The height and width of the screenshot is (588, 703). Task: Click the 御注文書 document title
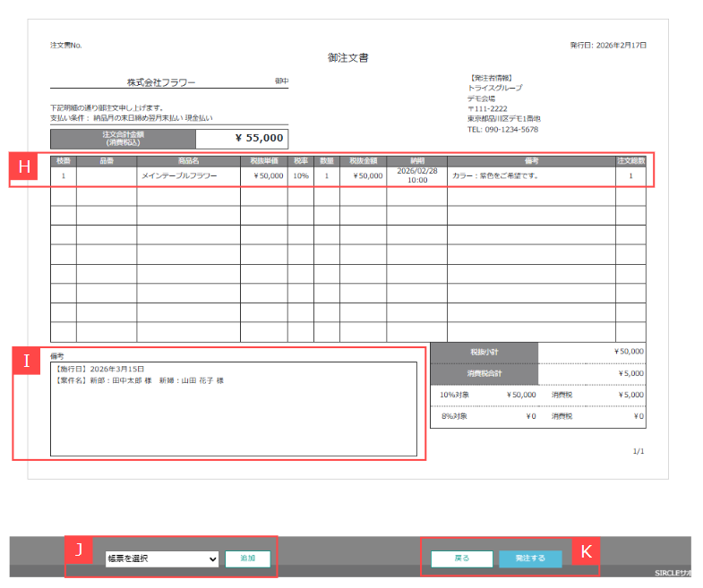click(348, 58)
